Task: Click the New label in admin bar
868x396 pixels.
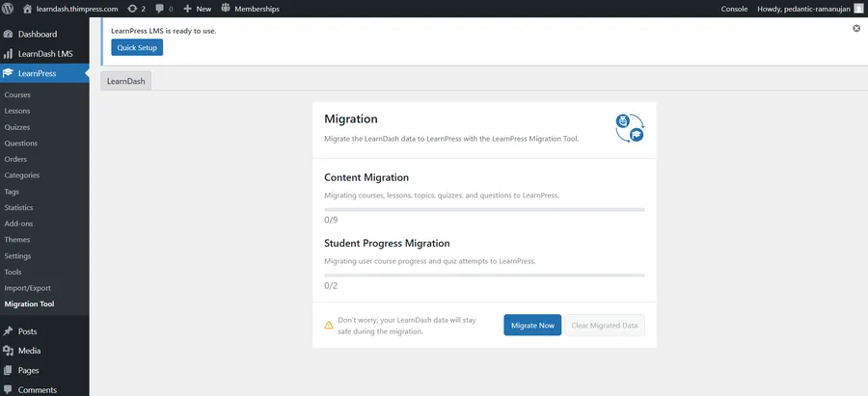Action: click(203, 9)
